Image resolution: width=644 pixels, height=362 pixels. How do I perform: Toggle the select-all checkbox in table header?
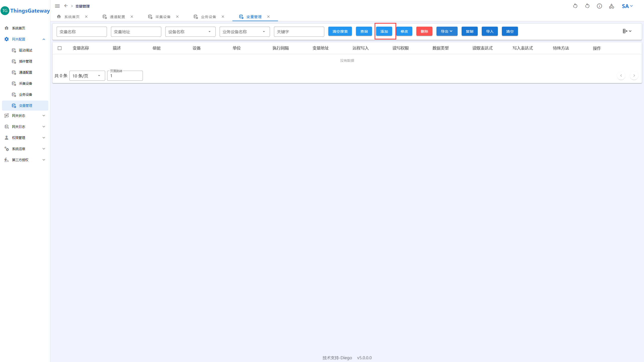[60, 48]
